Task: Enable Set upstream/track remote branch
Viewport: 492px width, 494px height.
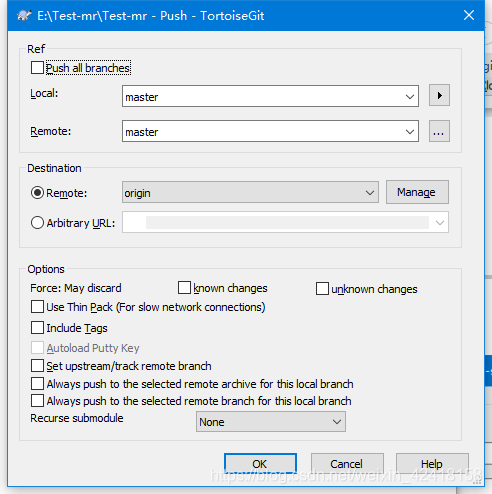Action: coord(37,366)
